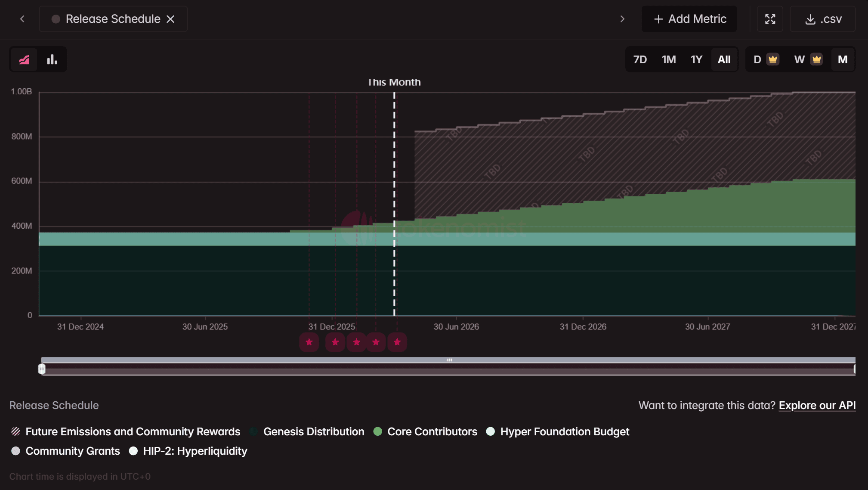Switch to area line chart view
Image resolution: width=868 pixels, height=490 pixels.
[x=24, y=59]
